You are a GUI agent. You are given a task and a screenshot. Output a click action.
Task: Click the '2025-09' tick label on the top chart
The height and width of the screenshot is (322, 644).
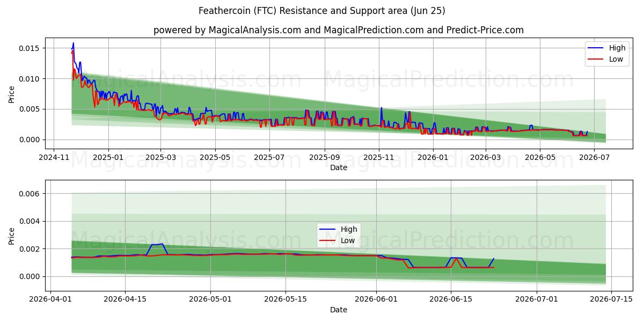[x=325, y=158]
